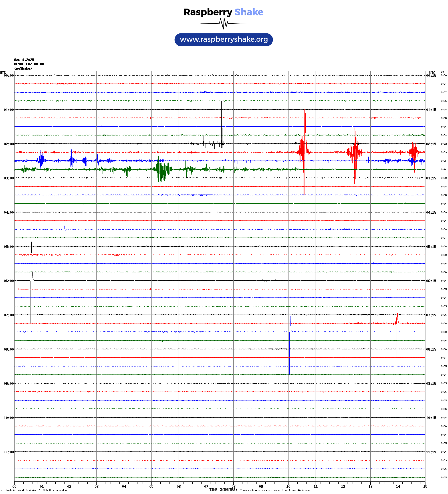Click the Oct 4,2025 date label

point(24,60)
